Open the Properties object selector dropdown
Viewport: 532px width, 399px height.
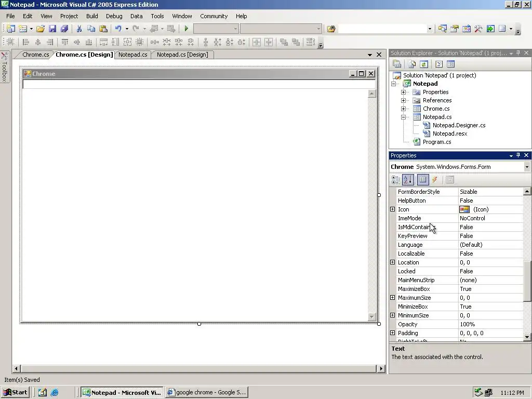(x=527, y=167)
